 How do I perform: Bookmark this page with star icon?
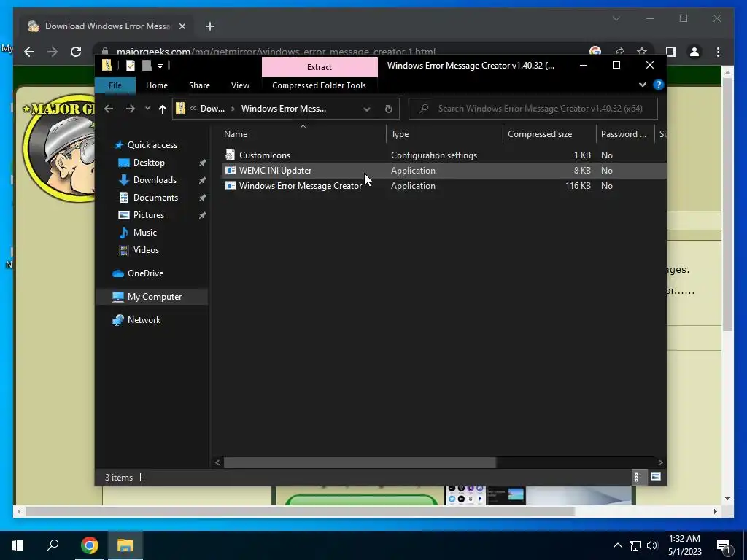tap(642, 52)
